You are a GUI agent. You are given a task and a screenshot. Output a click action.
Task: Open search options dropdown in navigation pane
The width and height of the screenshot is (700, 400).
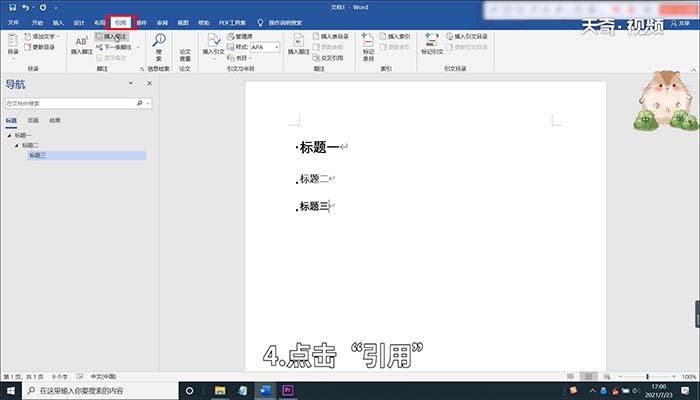[148, 104]
